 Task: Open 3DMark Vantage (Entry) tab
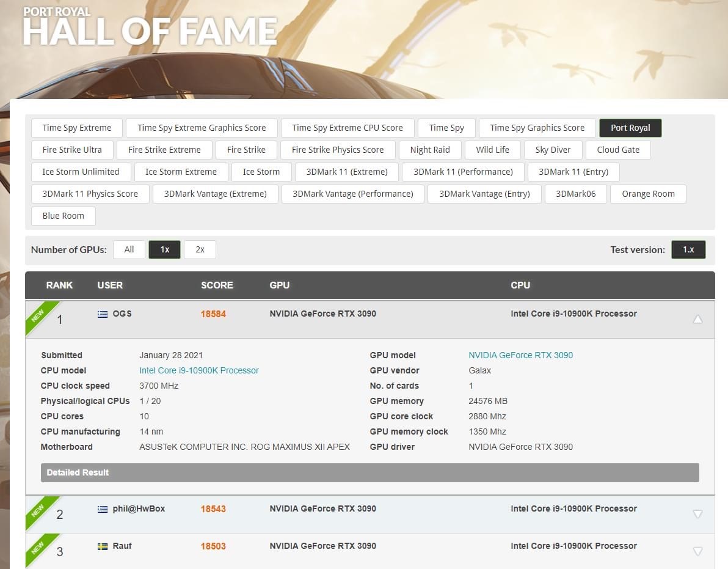pos(484,194)
